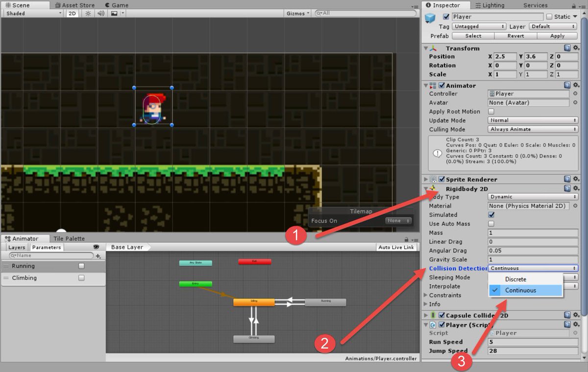The width and height of the screenshot is (588, 372).
Task: Toggle 2D view mode in the Scene toolbar
Action: 72,13
